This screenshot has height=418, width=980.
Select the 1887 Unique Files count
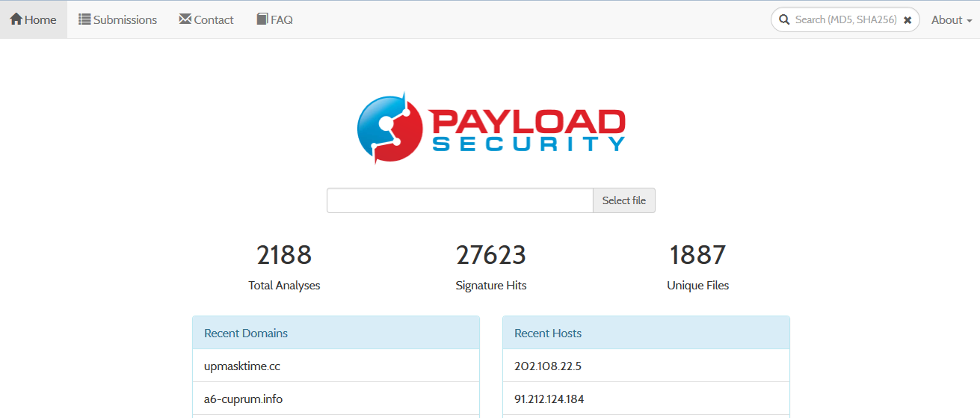click(697, 255)
